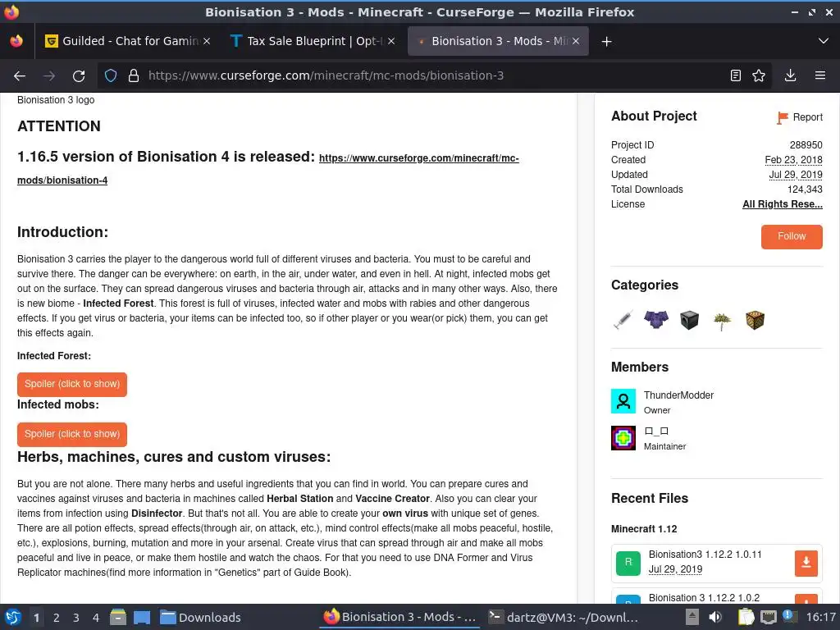840x630 pixels.
Task: Click the Updated date Jul 29, 2019
Action: [x=796, y=175]
